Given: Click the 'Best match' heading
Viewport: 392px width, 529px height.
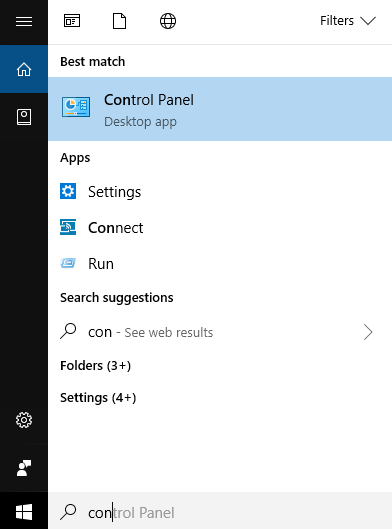Looking at the screenshot, I should (x=93, y=62).
